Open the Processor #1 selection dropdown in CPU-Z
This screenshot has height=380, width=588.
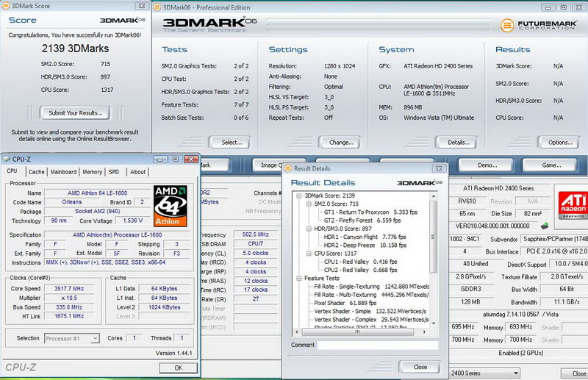[x=96, y=338]
